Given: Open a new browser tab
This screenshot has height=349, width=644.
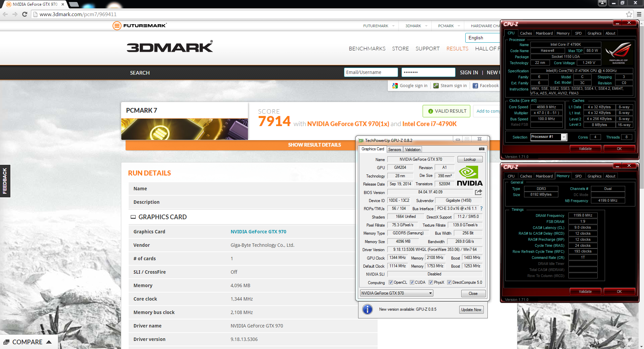Looking at the screenshot, I should click(74, 4).
